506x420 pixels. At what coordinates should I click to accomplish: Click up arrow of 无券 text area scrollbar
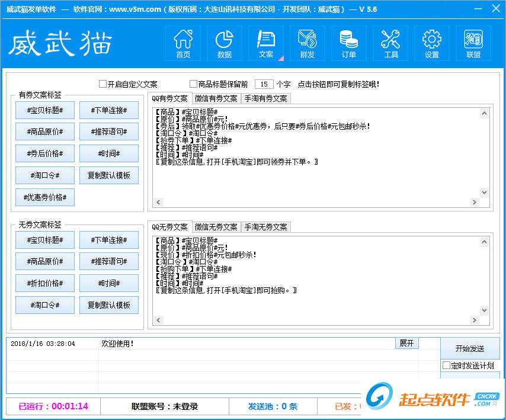[484, 242]
